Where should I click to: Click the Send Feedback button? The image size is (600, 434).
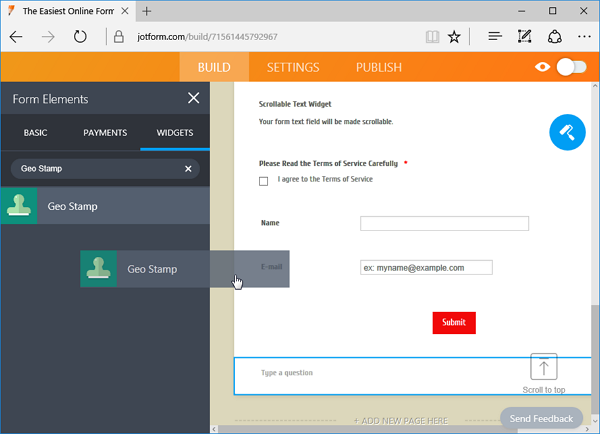coord(541,418)
